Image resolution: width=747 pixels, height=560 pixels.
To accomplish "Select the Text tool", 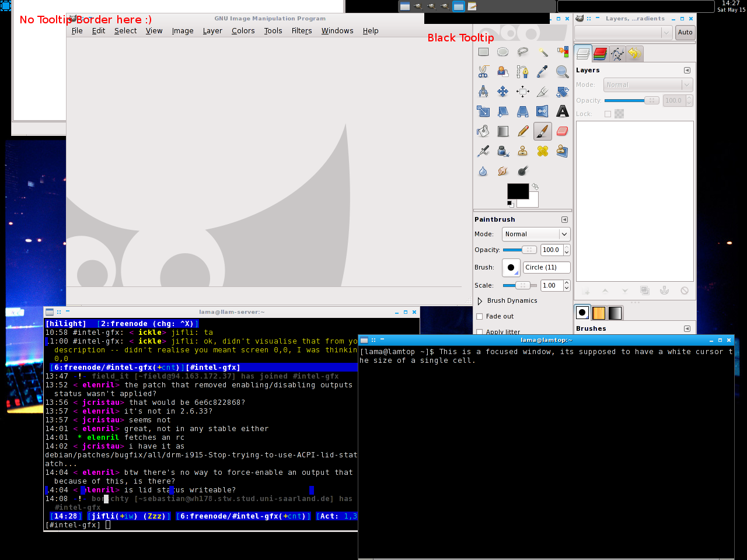I will coord(563,111).
